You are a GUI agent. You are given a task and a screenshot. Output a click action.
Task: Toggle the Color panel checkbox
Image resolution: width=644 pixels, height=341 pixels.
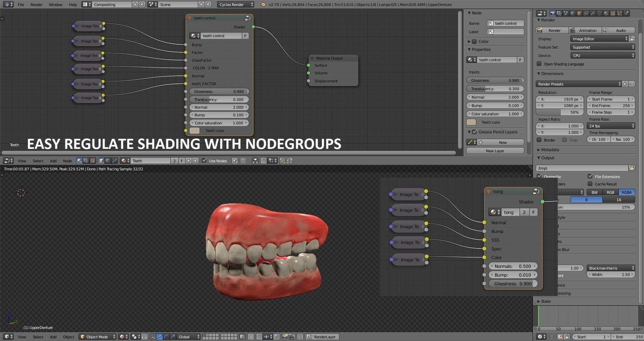click(x=474, y=42)
